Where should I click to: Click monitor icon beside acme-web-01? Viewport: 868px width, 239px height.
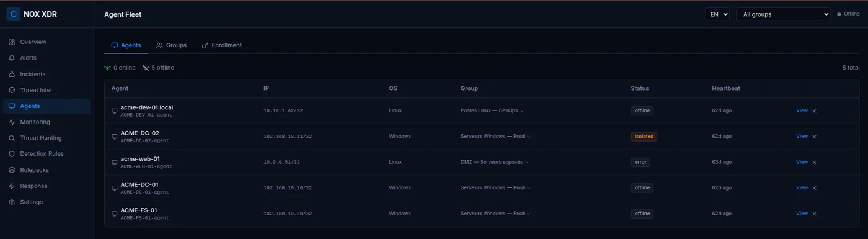[114, 163]
